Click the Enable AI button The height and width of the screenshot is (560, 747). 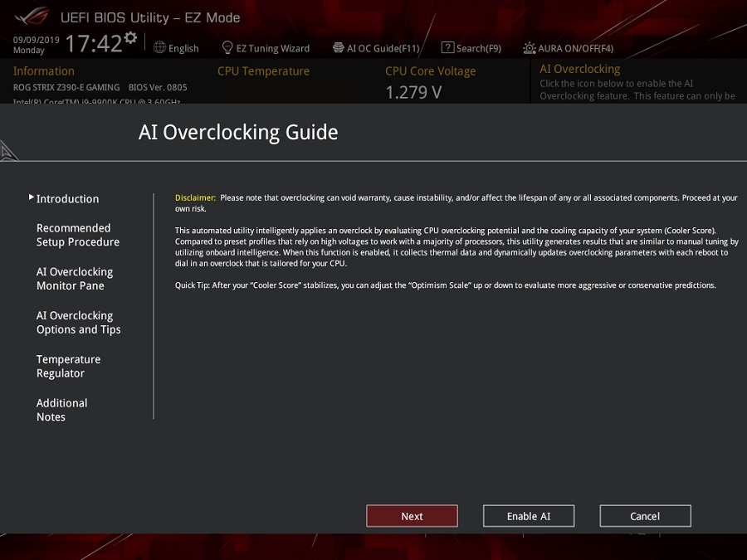point(529,516)
